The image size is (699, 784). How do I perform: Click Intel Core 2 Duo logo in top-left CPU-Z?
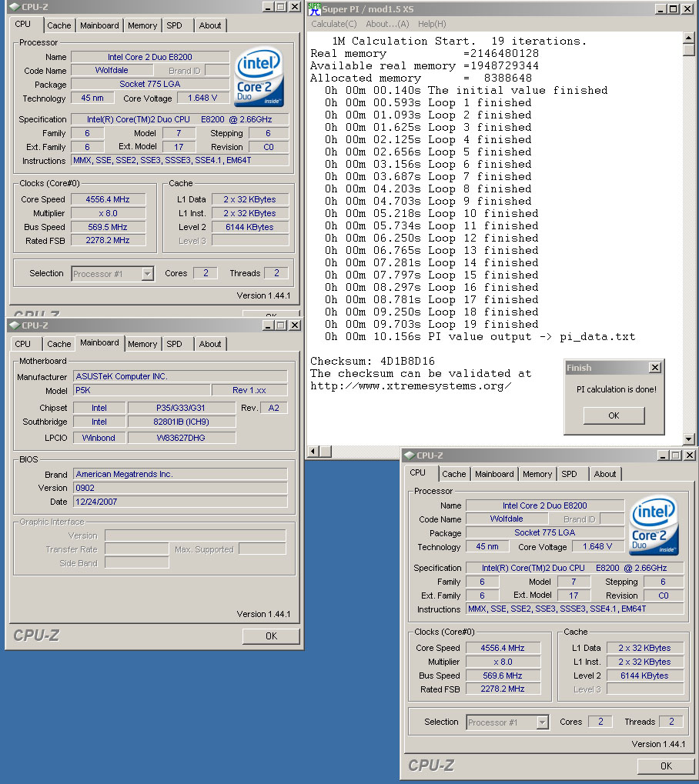point(259,76)
